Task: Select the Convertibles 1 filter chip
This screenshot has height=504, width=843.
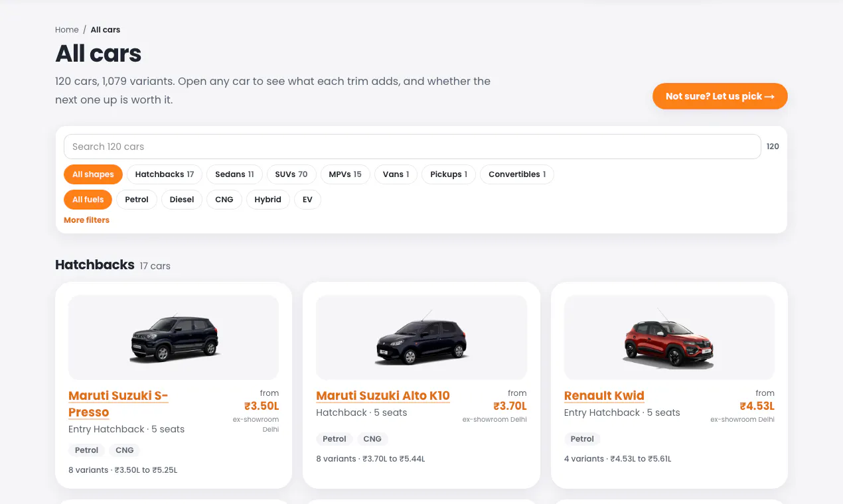Action: pyautogui.click(x=517, y=174)
